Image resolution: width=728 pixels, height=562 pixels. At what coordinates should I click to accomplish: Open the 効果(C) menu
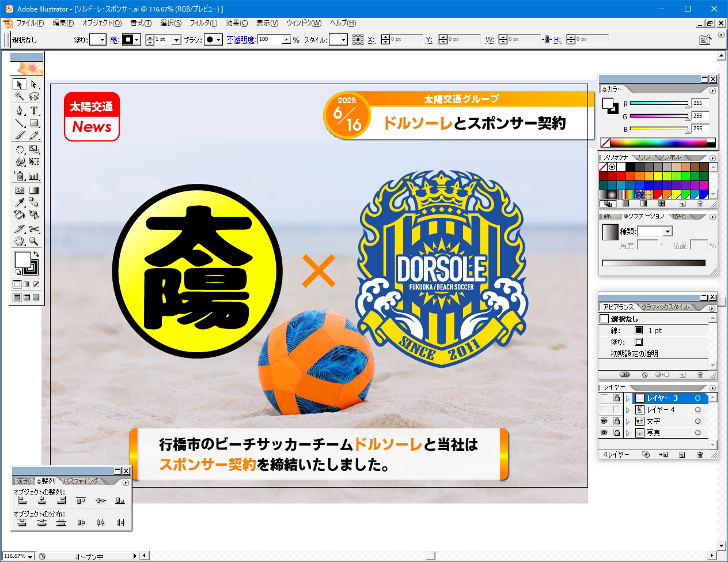click(x=237, y=23)
